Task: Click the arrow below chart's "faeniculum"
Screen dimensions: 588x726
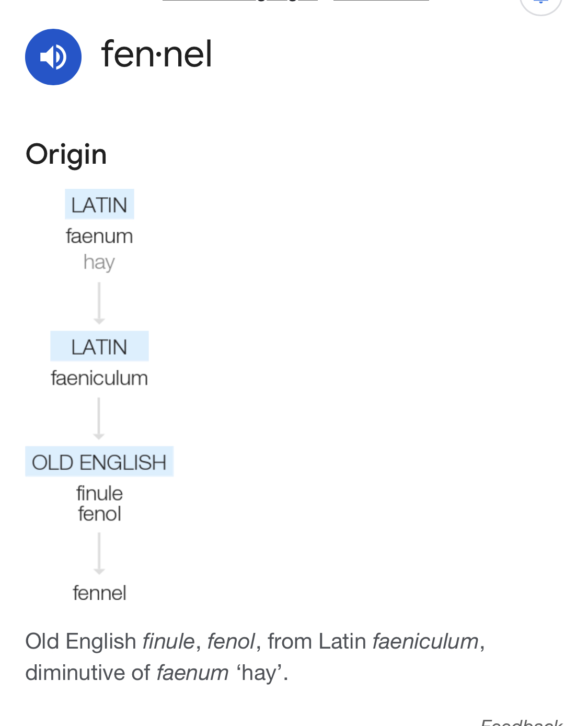Action: point(99,418)
